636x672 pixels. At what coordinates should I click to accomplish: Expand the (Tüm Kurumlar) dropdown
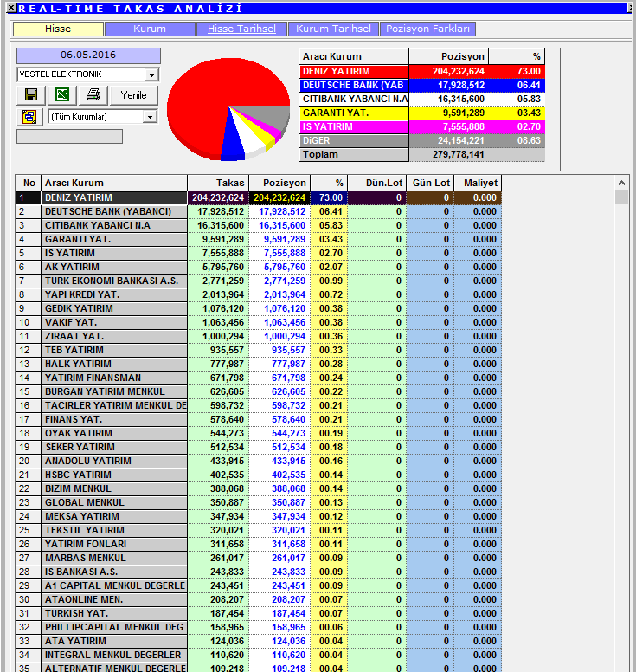click(151, 116)
